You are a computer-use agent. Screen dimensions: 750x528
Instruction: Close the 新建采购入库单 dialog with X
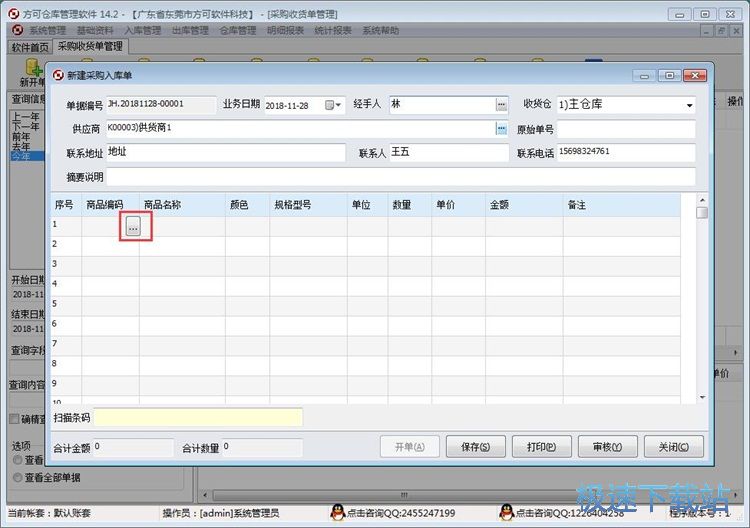tap(695, 75)
